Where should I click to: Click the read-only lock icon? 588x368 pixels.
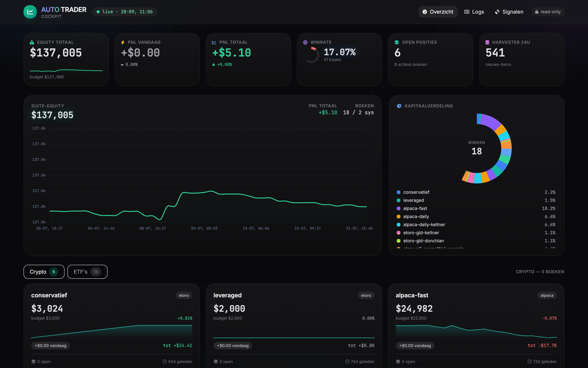[537, 12]
